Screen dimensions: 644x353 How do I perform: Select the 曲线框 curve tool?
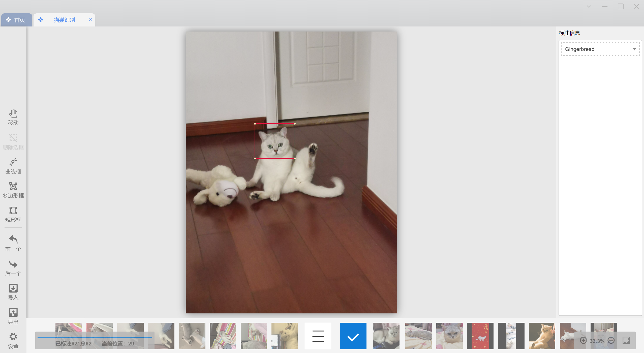(13, 166)
